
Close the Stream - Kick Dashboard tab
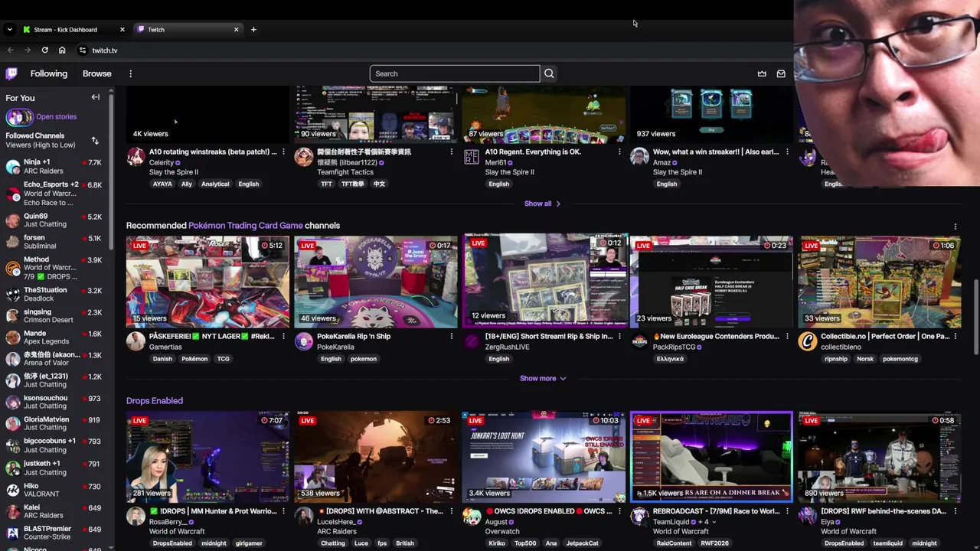point(122,29)
